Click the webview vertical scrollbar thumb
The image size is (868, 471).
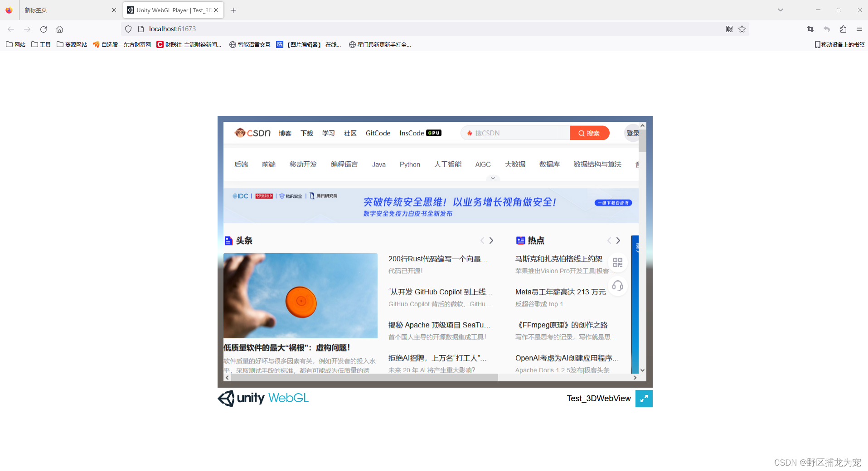pos(642,140)
